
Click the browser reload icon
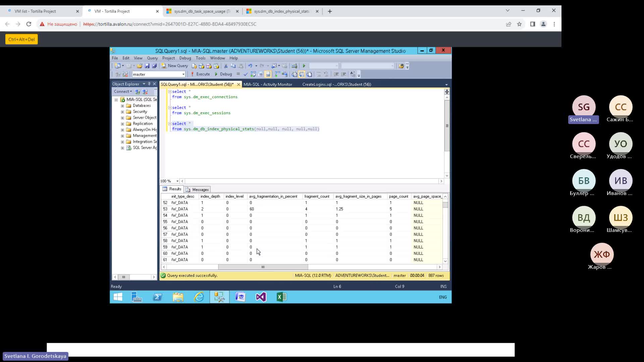(29, 24)
